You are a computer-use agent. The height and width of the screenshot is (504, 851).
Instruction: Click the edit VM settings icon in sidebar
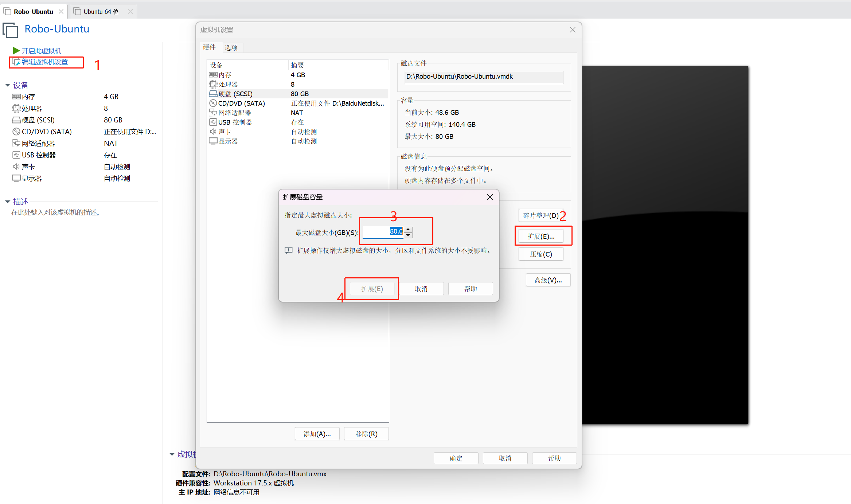[x=16, y=62]
